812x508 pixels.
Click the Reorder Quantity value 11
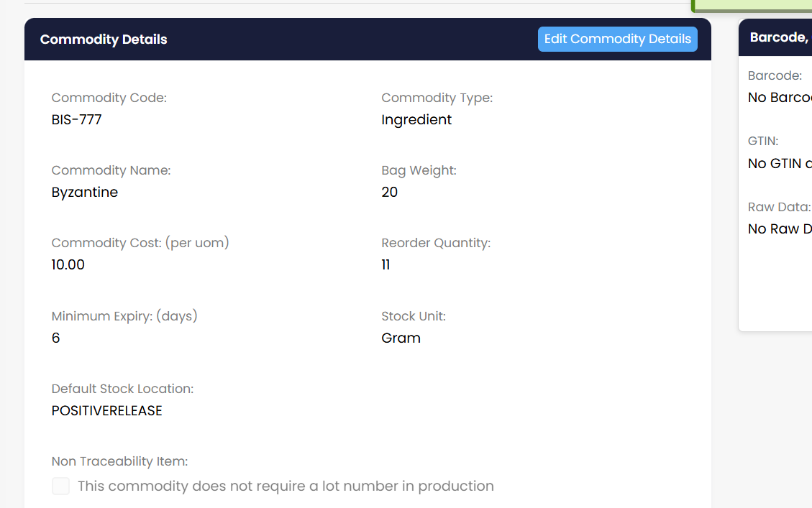tap(386, 264)
